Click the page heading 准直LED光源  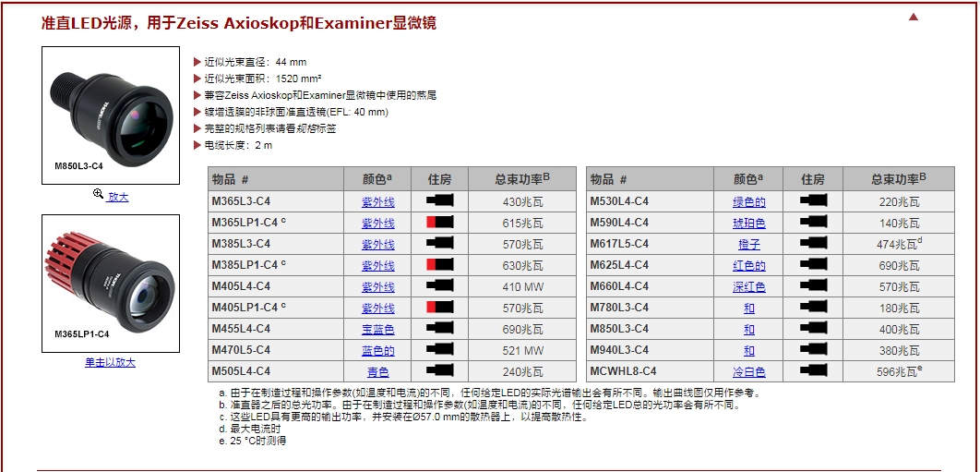(239, 23)
